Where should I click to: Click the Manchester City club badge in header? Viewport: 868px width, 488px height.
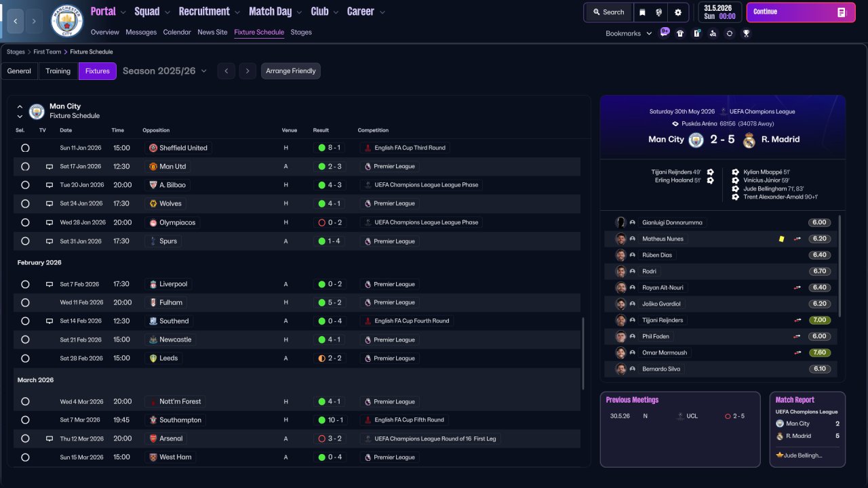67,21
